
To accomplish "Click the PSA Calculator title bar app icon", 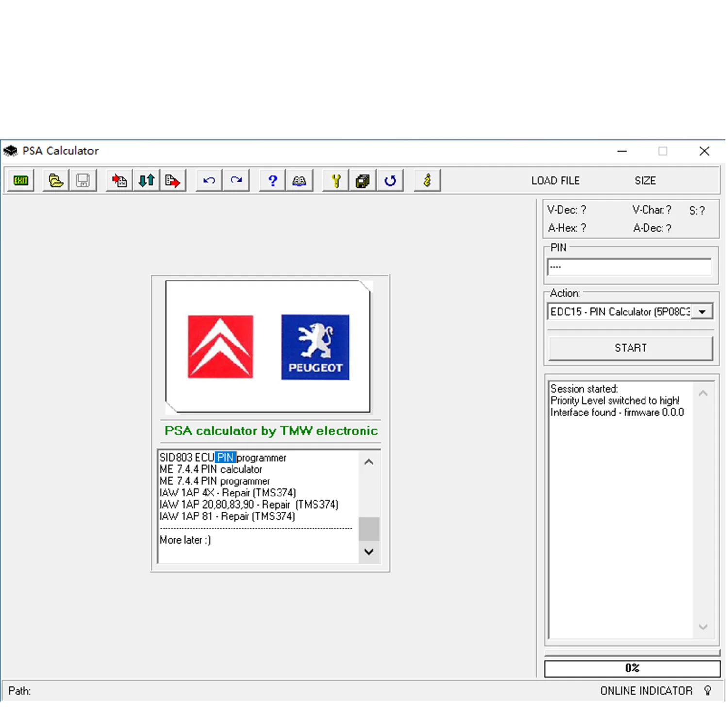I will [x=10, y=151].
